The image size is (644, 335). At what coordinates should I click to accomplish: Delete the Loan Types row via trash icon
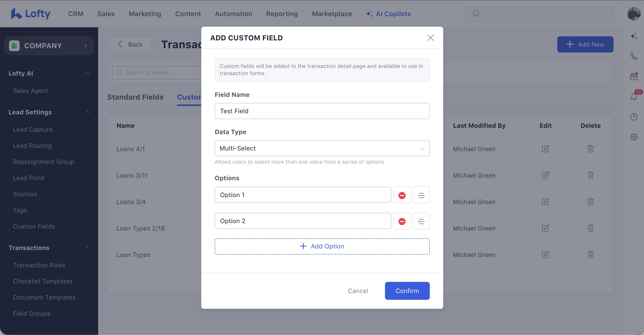tap(590, 255)
